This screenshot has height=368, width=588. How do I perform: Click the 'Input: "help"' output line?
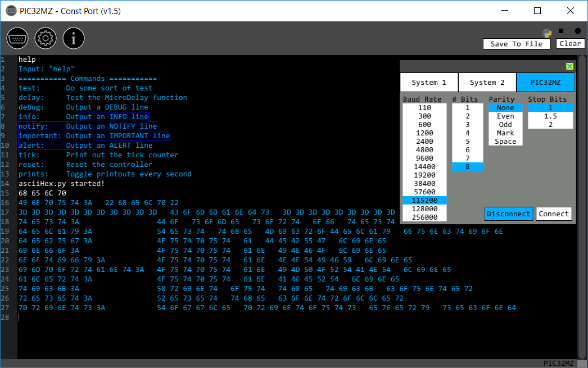[47, 69]
